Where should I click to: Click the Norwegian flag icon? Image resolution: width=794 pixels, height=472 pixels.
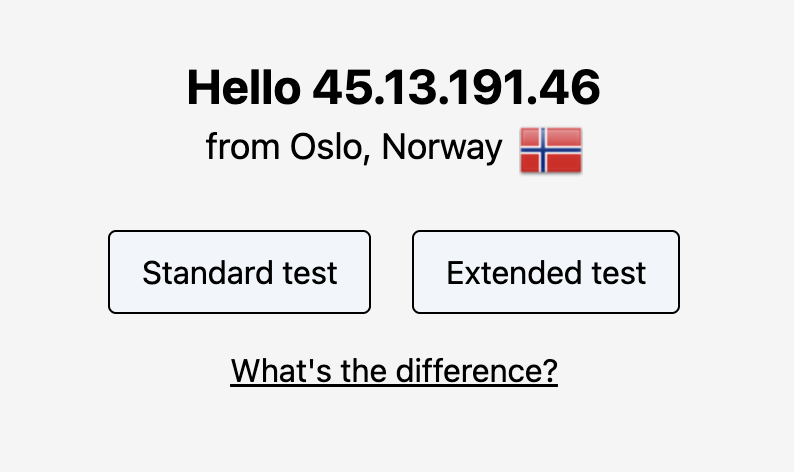[551, 150]
